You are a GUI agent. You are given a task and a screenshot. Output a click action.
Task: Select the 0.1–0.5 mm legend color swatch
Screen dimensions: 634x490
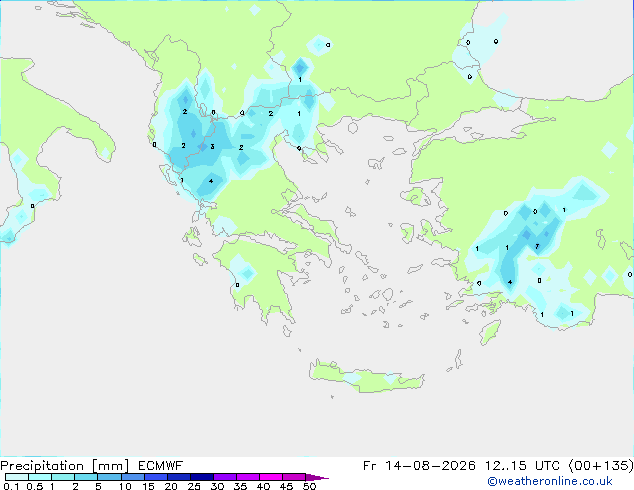point(17,477)
